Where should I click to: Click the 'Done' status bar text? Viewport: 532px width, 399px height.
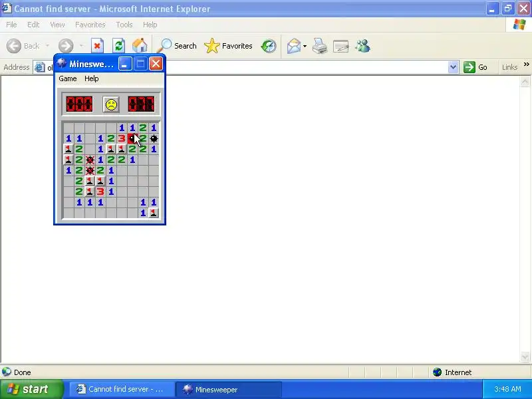pyautogui.click(x=23, y=372)
